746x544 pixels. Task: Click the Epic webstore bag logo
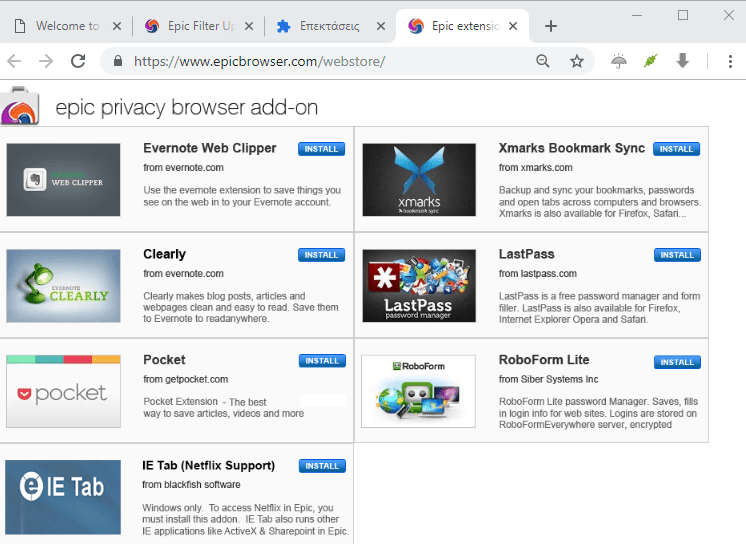pos(20,106)
